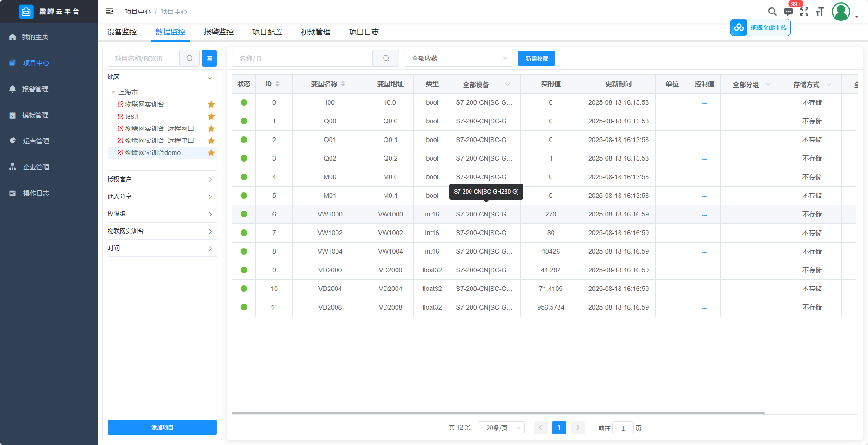Screen dimensions: 868x445
Task: Click search icon next to 名称/ID field
Action: coord(386,58)
